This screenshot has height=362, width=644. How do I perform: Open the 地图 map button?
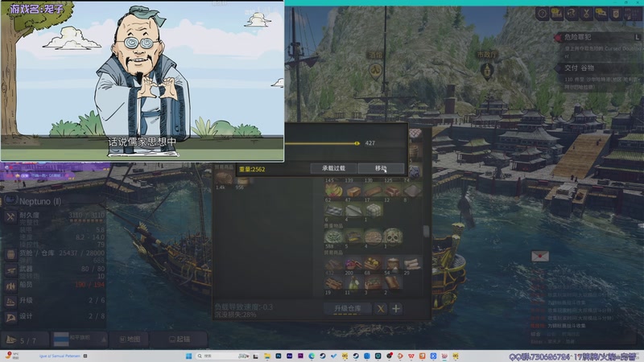tap(130, 339)
